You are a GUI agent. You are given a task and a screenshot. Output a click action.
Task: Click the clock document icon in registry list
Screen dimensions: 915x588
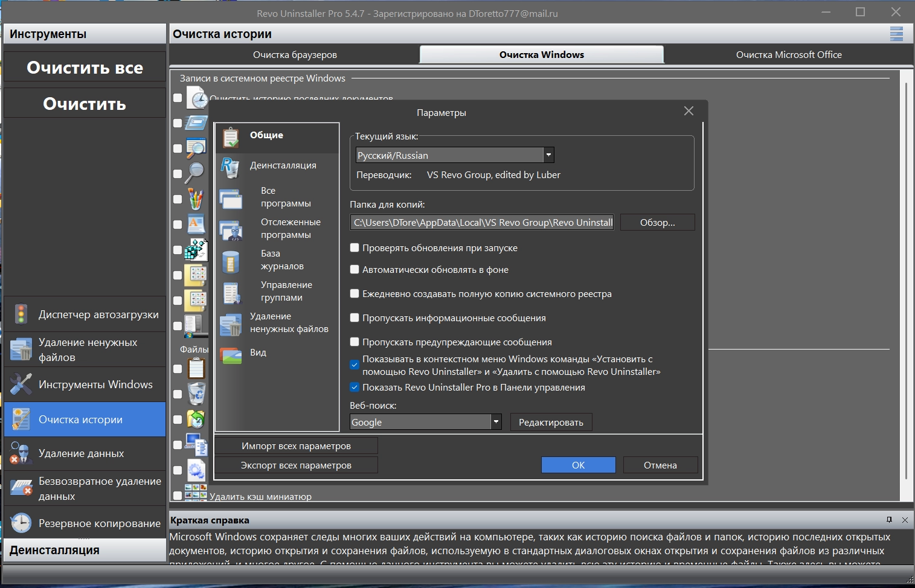197,97
